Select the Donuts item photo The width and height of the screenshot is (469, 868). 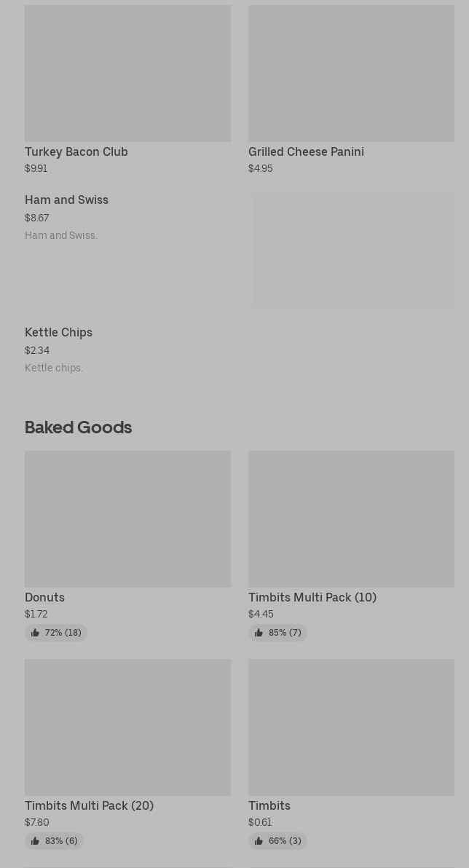(x=127, y=518)
